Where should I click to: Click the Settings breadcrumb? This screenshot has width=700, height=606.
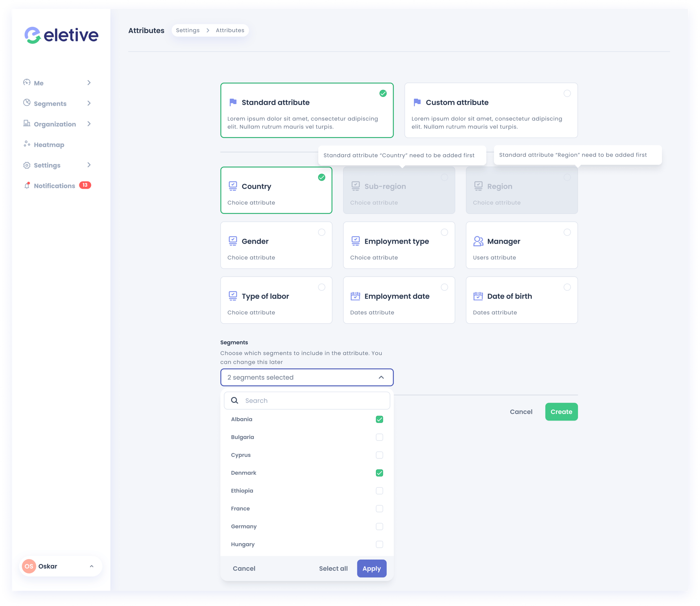coord(188,30)
